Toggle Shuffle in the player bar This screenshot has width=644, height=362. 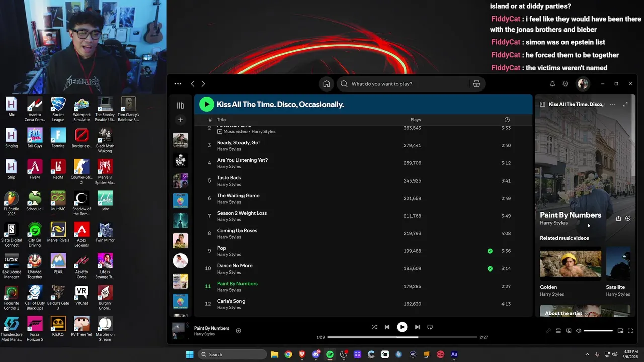pyautogui.click(x=374, y=327)
